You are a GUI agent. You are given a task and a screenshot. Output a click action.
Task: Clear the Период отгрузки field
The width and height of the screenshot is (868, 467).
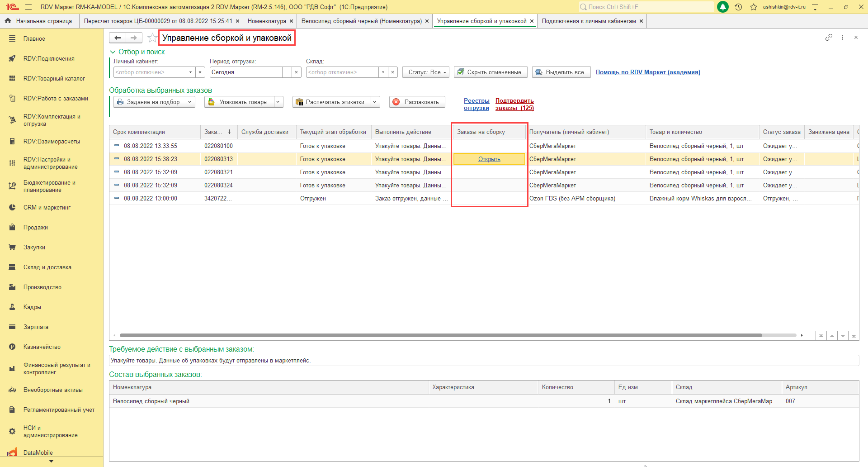[x=297, y=72]
